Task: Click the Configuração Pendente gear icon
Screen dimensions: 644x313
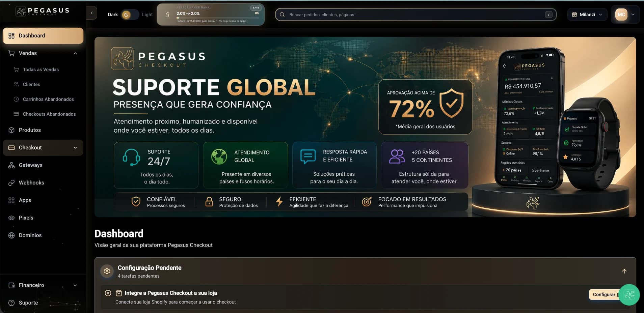Action: (107, 271)
